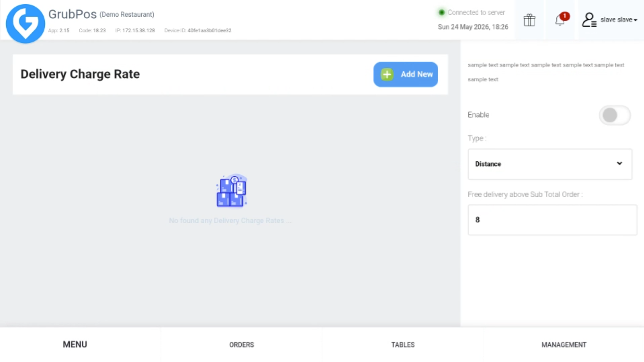Click the green connection status dot
This screenshot has height=362, width=644.
pos(441,12)
